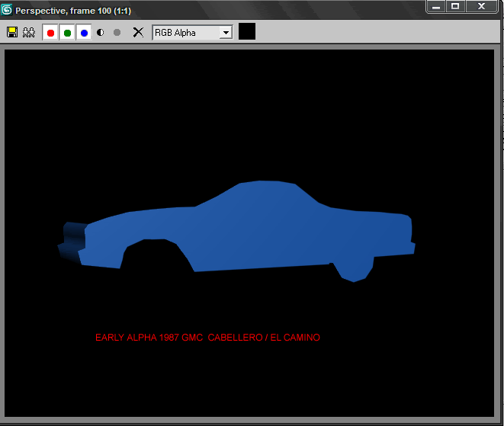
Task: Toggle the green channel button
Action: pyautogui.click(x=67, y=33)
